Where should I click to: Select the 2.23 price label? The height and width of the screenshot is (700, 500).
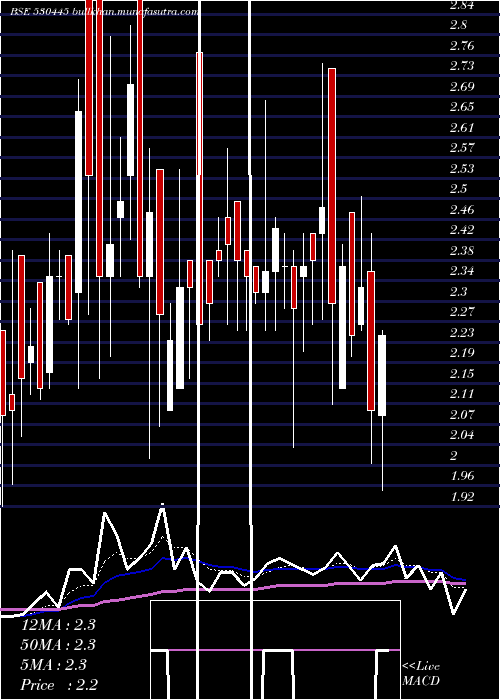click(462, 332)
